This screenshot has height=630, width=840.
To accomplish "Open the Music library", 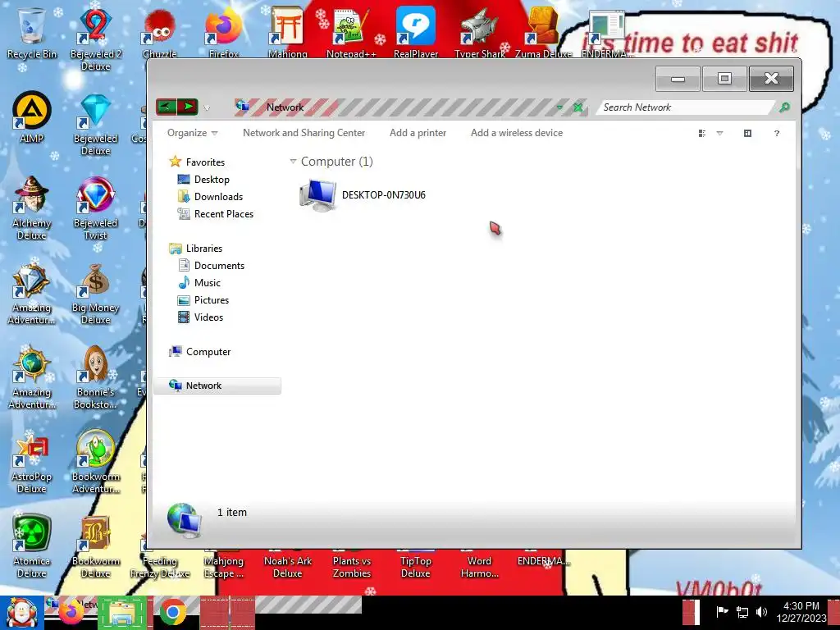I will (199, 282).
